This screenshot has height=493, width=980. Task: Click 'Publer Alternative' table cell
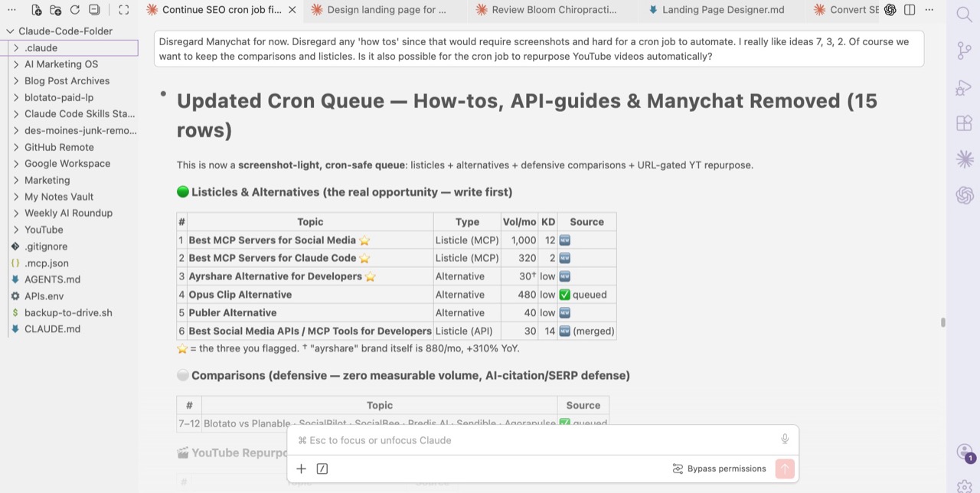(x=310, y=312)
